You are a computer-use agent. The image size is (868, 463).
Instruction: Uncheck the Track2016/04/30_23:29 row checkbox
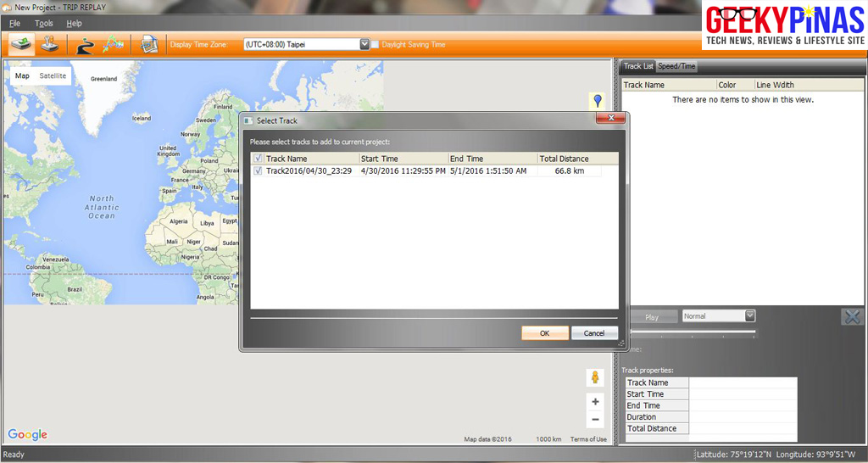coord(258,171)
